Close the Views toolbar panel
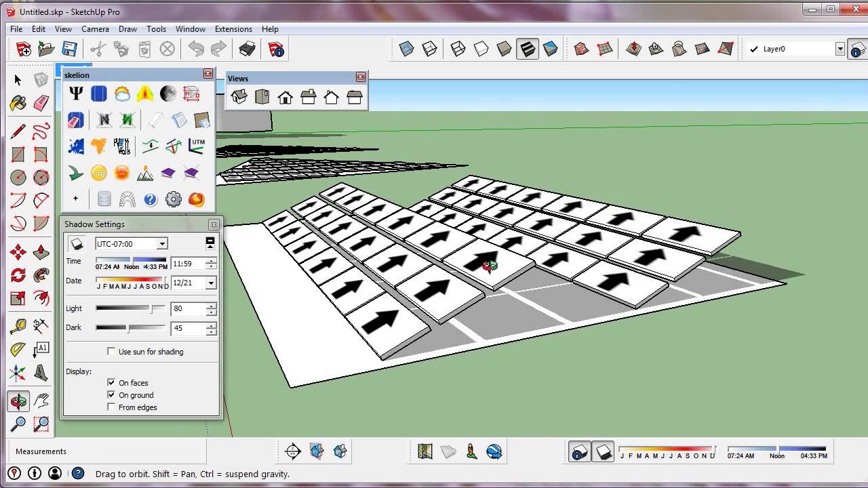The image size is (868, 488). pyautogui.click(x=361, y=77)
